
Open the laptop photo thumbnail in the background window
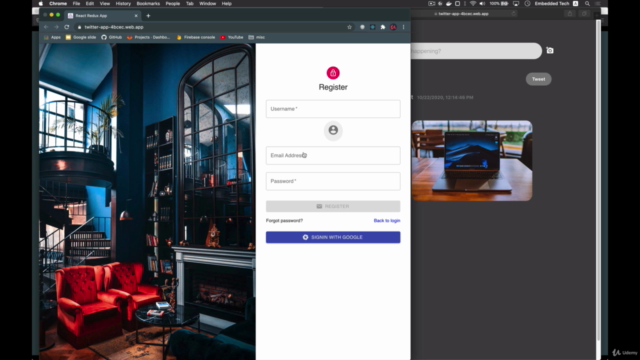[x=472, y=160]
